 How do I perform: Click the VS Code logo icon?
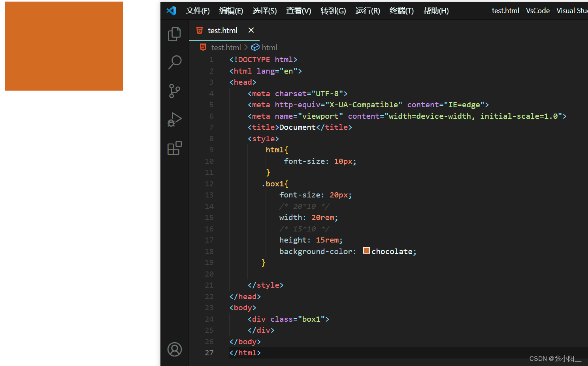pos(171,11)
